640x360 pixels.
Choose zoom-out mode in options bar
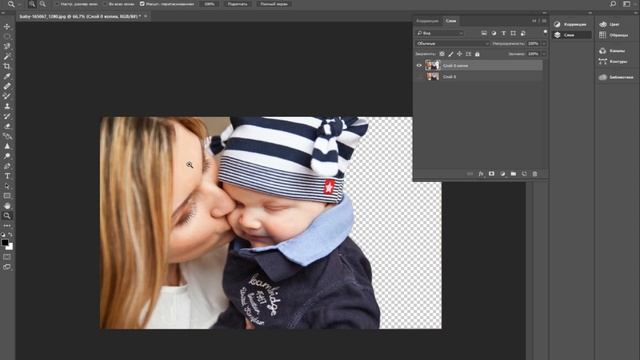tap(42, 4)
